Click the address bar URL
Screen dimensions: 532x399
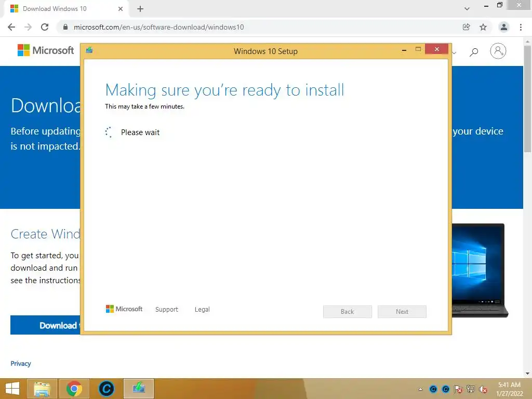pyautogui.click(x=159, y=27)
